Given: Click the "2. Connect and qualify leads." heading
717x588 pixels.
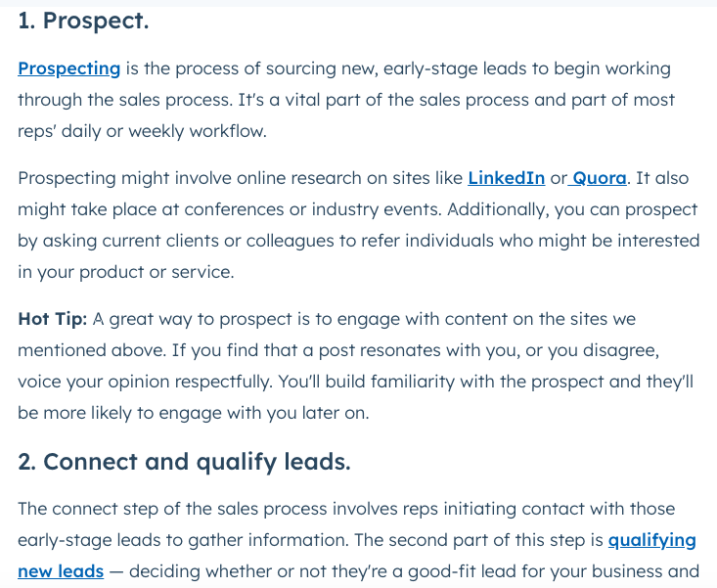Looking at the screenshot, I should pyautogui.click(x=184, y=462).
